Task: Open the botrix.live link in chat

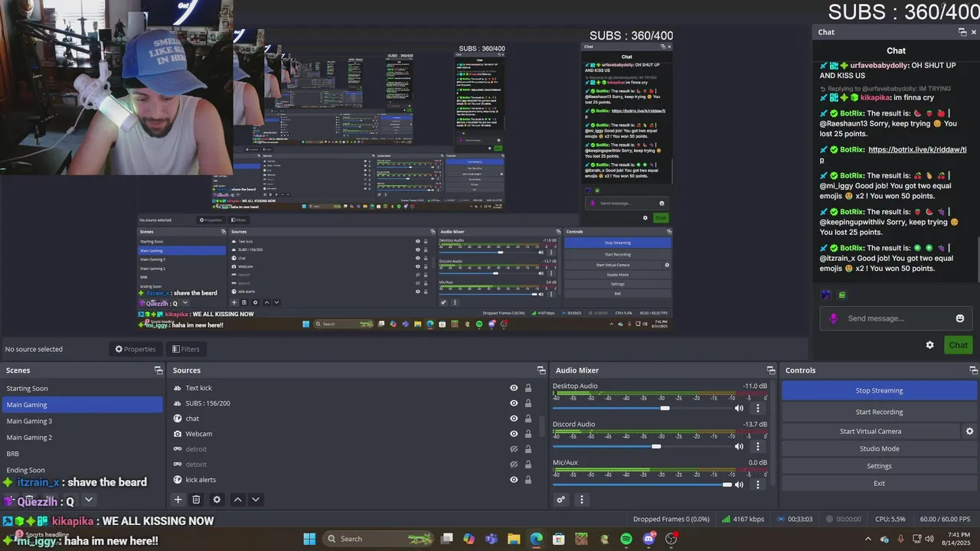Action: pyautogui.click(x=893, y=155)
